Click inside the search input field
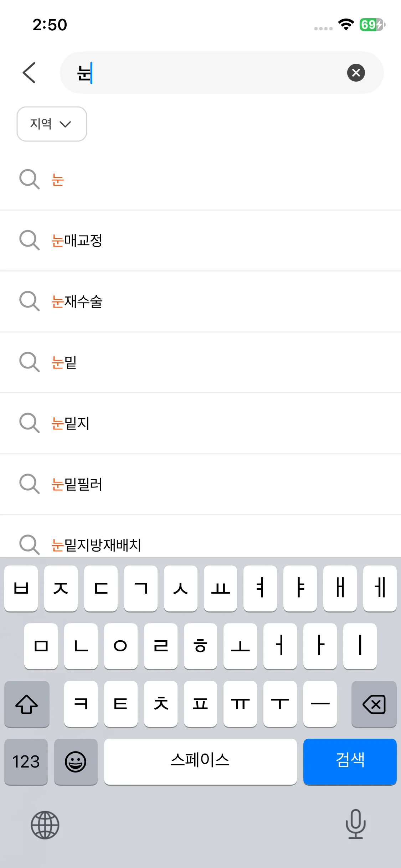 click(x=214, y=73)
